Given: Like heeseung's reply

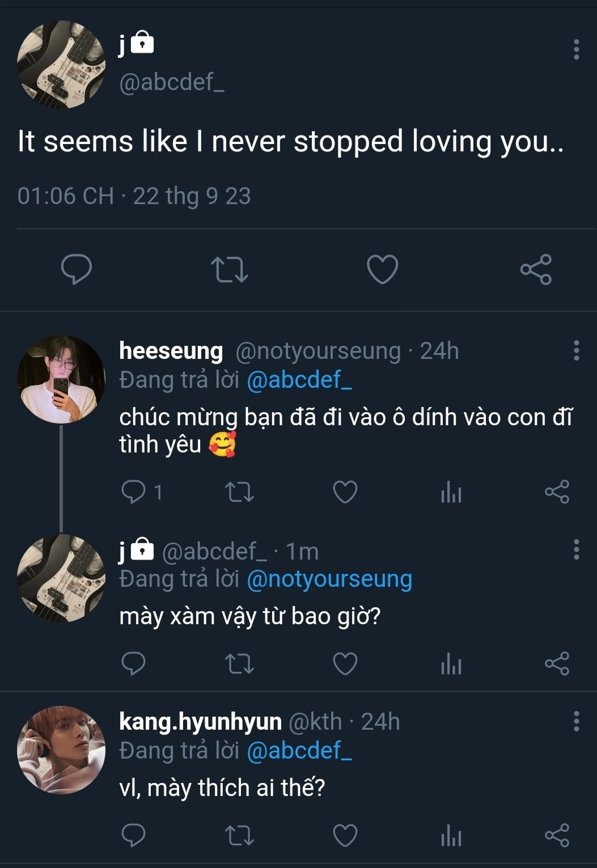Looking at the screenshot, I should click(x=345, y=492).
